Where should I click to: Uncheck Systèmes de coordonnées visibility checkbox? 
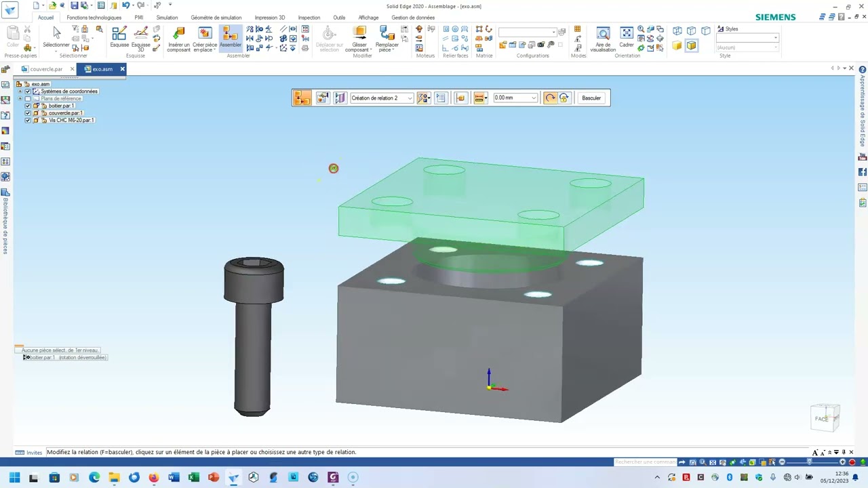pos(28,91)
